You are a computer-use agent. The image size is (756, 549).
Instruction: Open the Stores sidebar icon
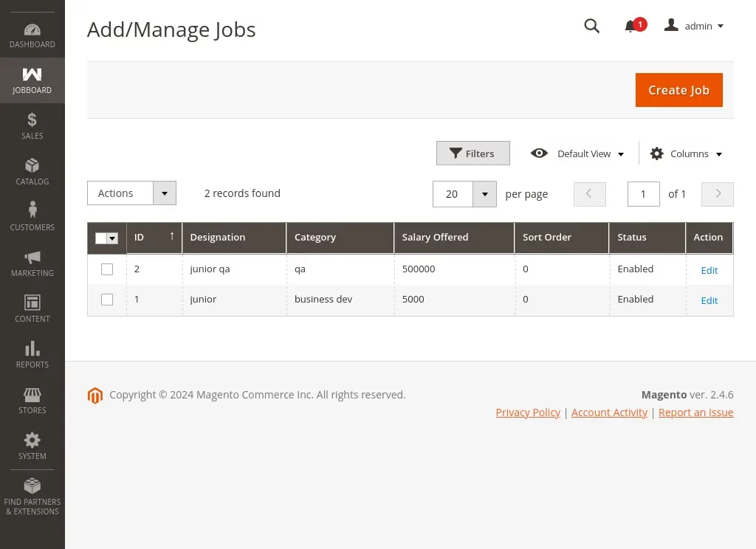point(32,398)
